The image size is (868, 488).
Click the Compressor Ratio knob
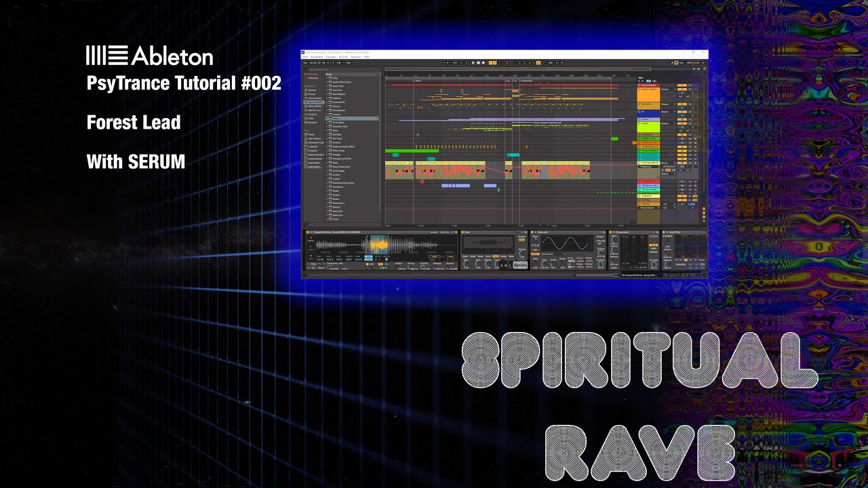pyautogui.click(x=614, y=240)
